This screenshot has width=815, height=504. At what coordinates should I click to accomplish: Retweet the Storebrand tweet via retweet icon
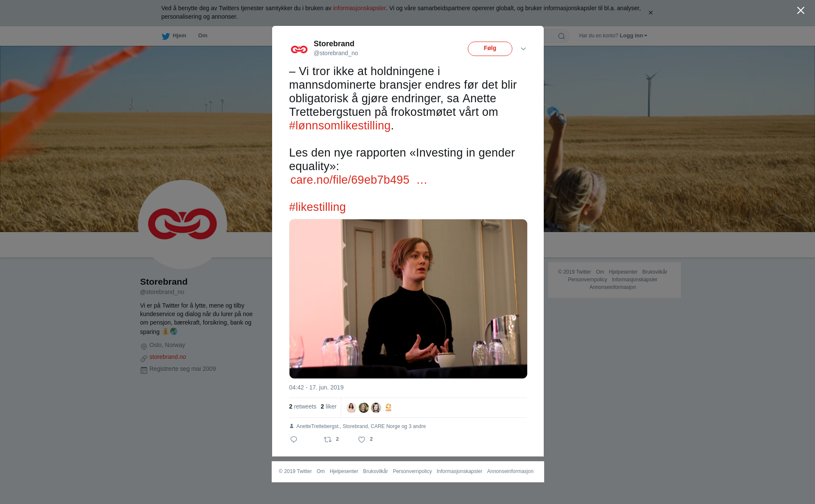coord(328,440)
